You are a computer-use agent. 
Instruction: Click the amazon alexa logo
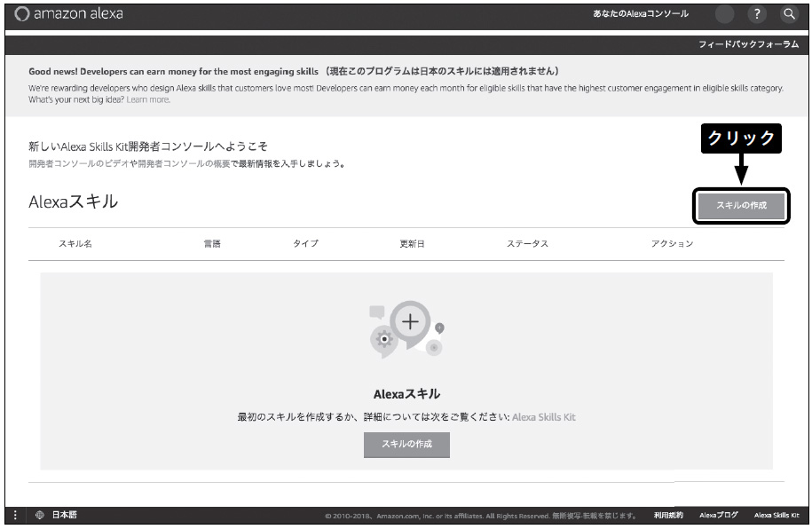point(69,13)
